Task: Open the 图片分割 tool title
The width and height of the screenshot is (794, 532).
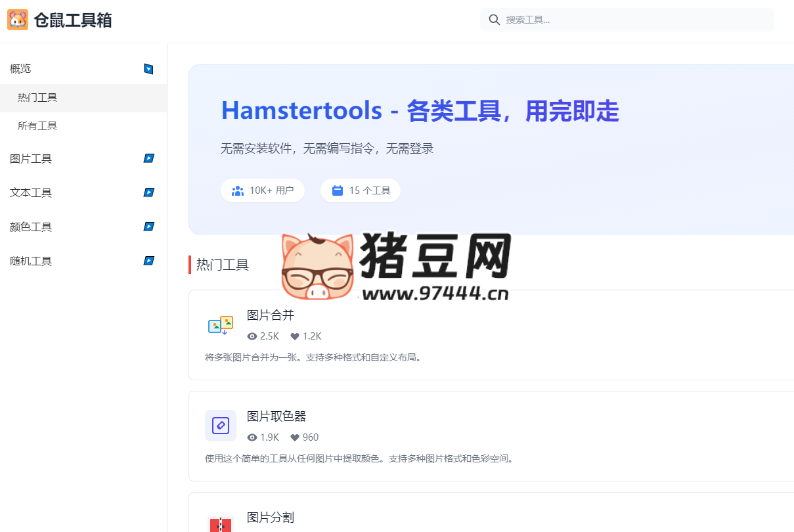Action: tap(271, 518)
